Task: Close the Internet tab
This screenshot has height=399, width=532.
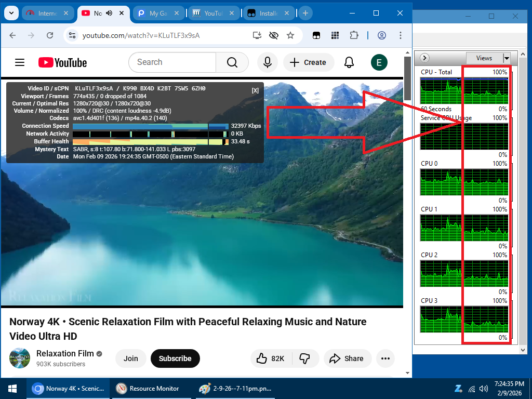Action: point(66,13)
